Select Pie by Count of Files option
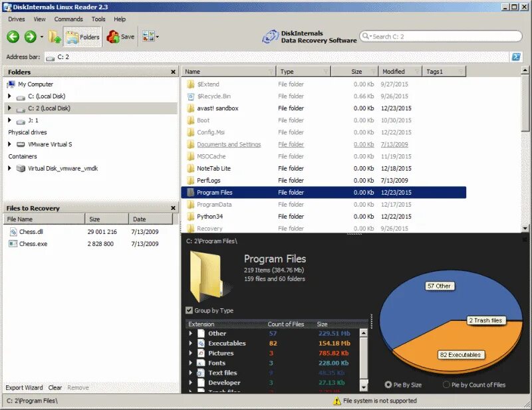The image size is (532, 410). point(446,385)
